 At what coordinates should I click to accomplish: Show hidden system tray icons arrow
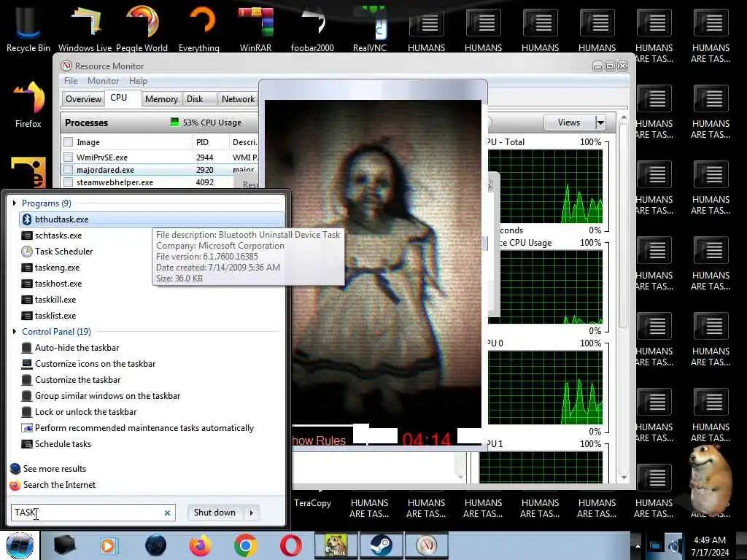coord(638,545)
